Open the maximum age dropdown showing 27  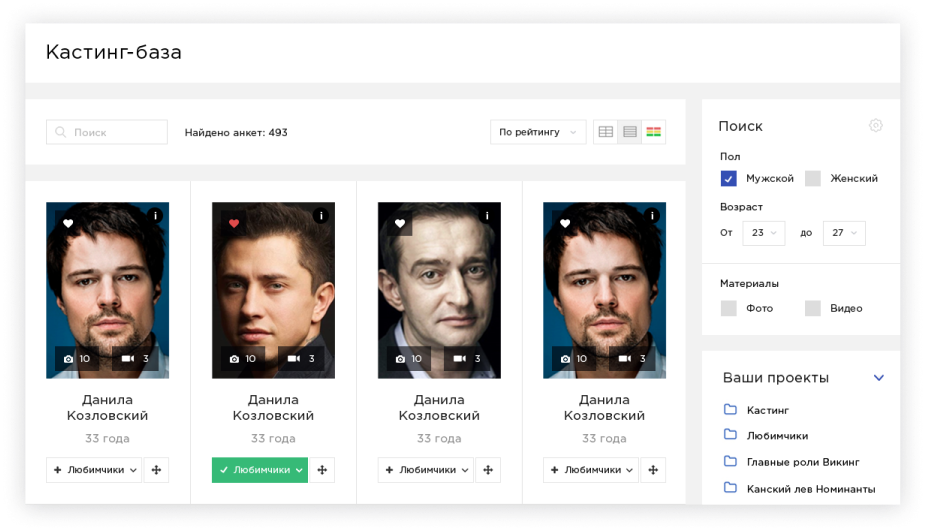pos(844,233)
